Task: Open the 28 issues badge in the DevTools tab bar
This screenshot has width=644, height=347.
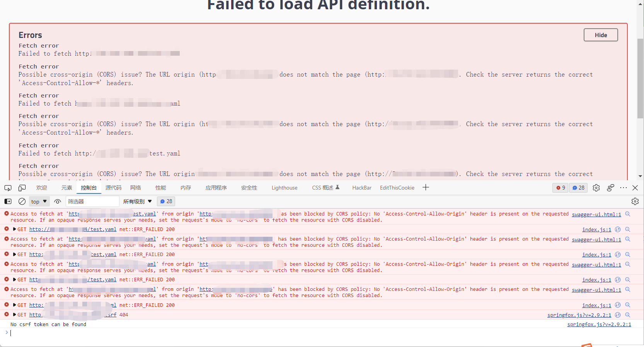Action: [x=578, y=188]
